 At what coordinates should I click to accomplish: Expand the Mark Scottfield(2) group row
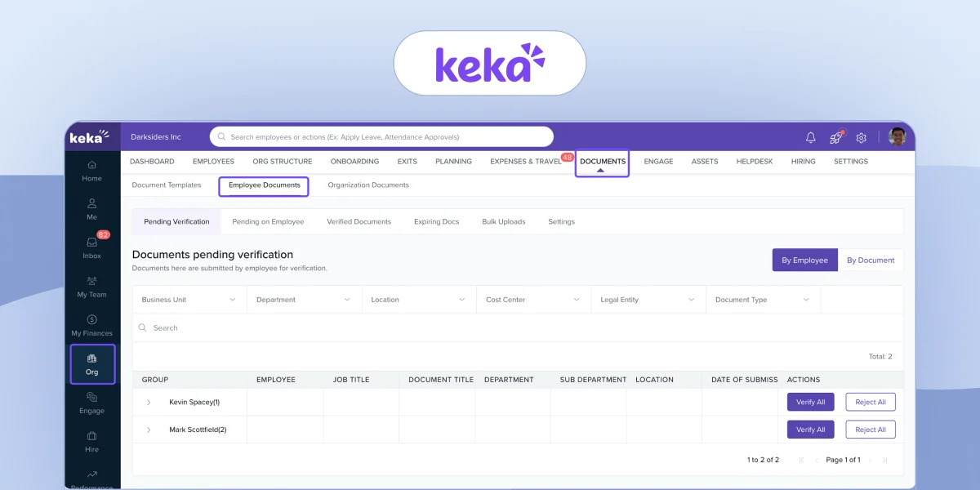[x=149, y=430]
